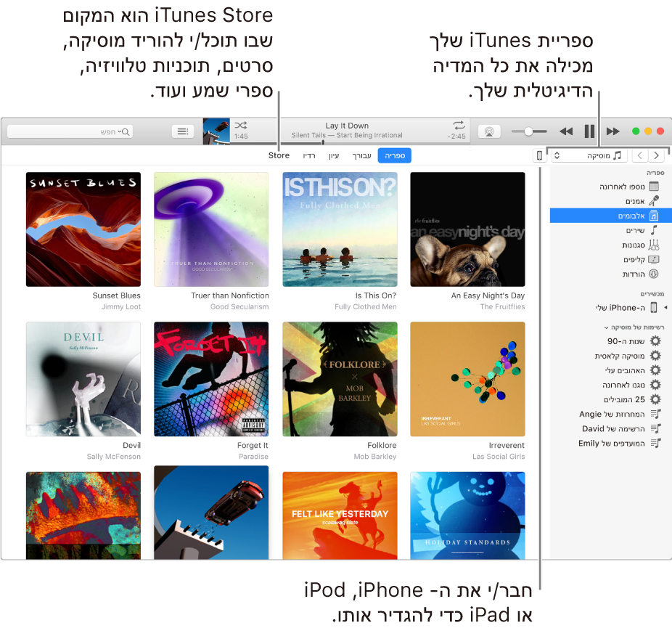
Task: Open the search options chevron by the magnifier
Action: point(120,131)
